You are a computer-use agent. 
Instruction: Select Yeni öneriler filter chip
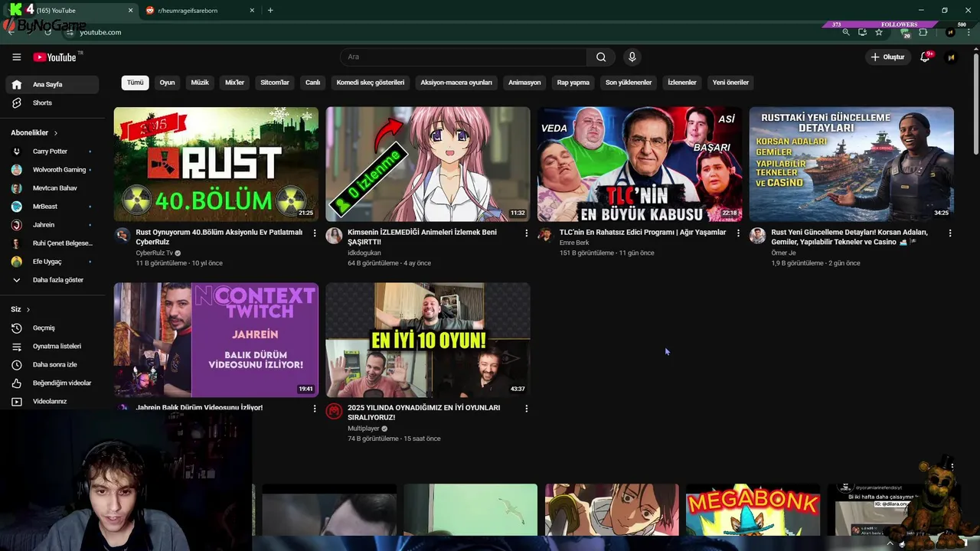(730, 83)
